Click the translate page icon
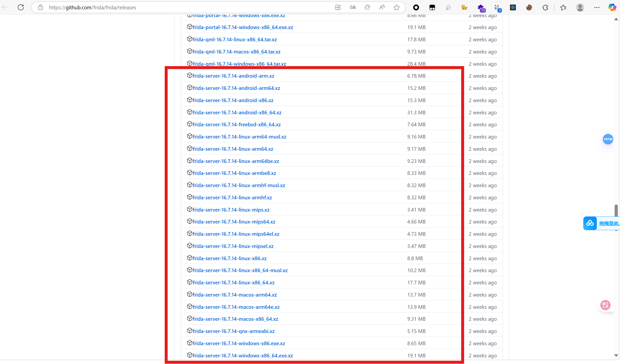This screenshot has width=620, height=364. (353, 7)
